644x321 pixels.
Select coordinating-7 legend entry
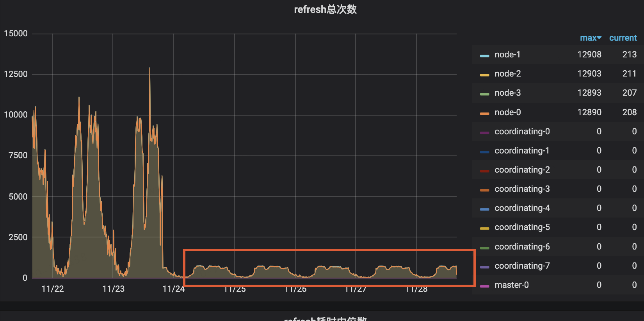pos(522,266)
